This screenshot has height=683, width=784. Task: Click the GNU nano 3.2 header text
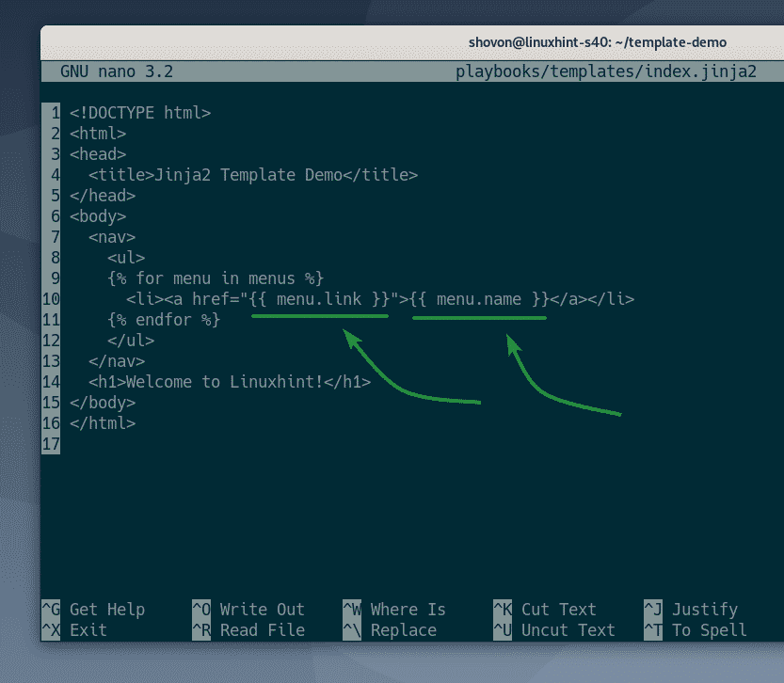coord(117,71)
